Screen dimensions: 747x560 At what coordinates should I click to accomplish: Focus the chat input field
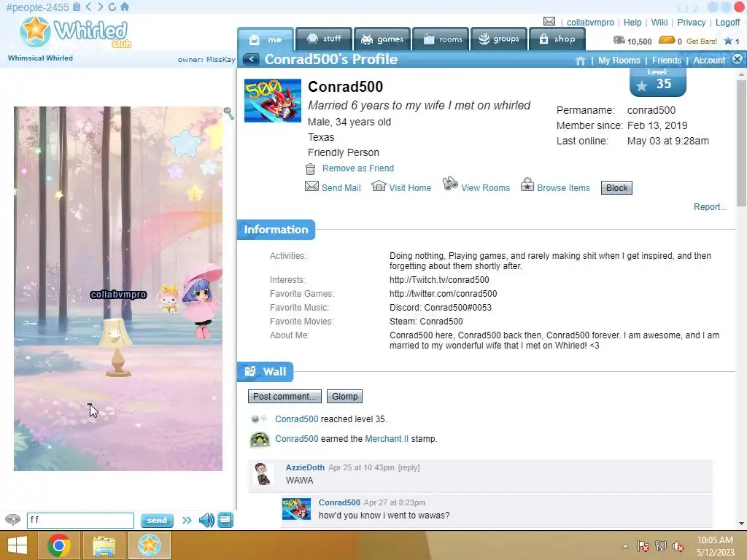coord(80,520)
